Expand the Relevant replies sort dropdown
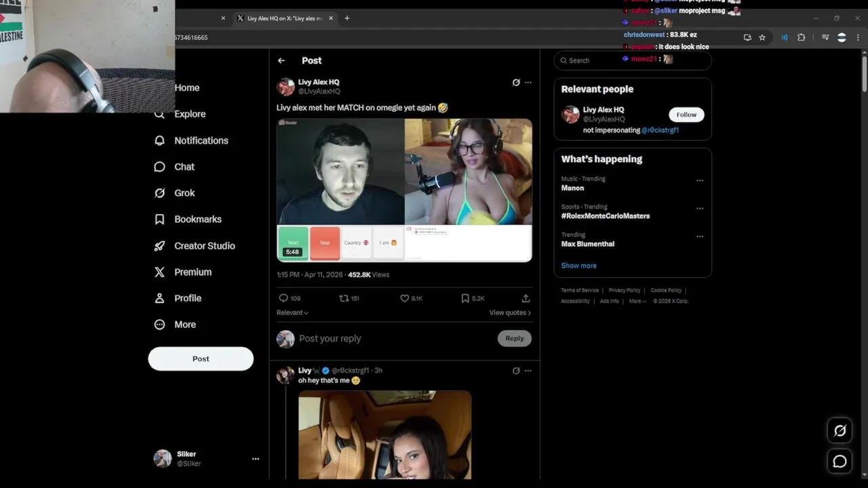This screenshot has width=868, height=488. [x=292, y=312]
